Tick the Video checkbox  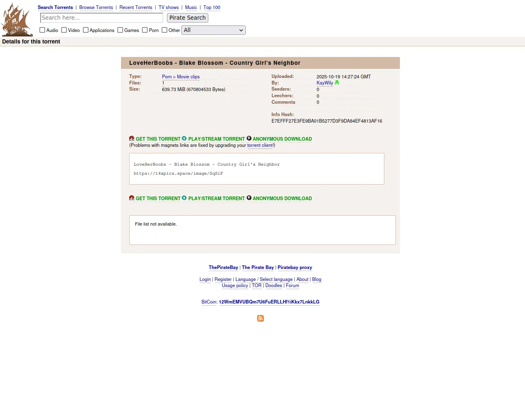coord(64,30)
